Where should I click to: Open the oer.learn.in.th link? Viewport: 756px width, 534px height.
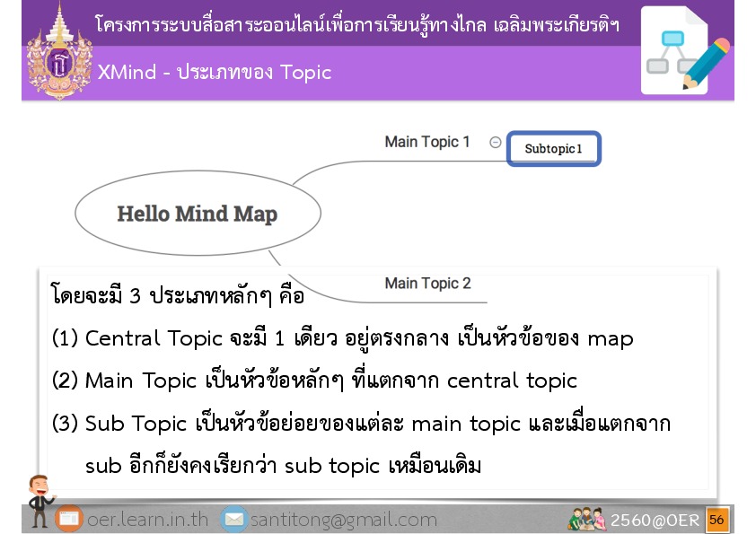point(147,520)
